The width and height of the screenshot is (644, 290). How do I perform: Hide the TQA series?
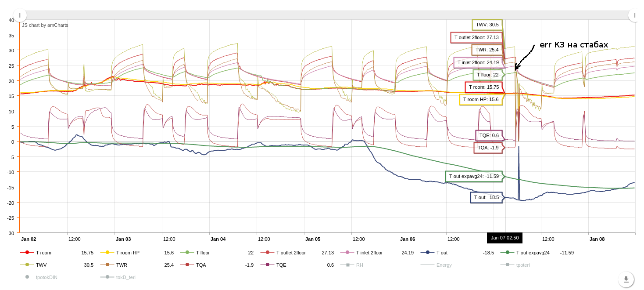coord(217,265)
